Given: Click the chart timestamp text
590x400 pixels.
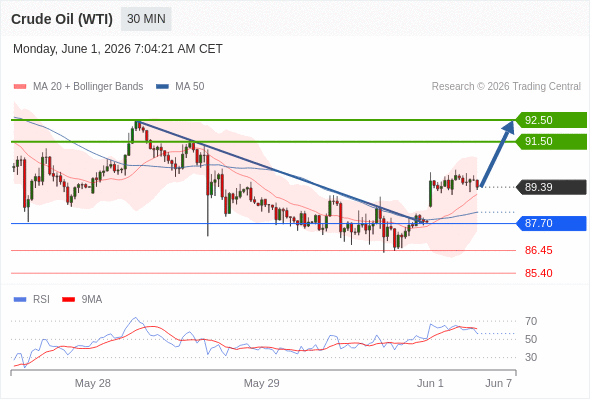Looking at the screenshot, I should click(x=118, y=49).
